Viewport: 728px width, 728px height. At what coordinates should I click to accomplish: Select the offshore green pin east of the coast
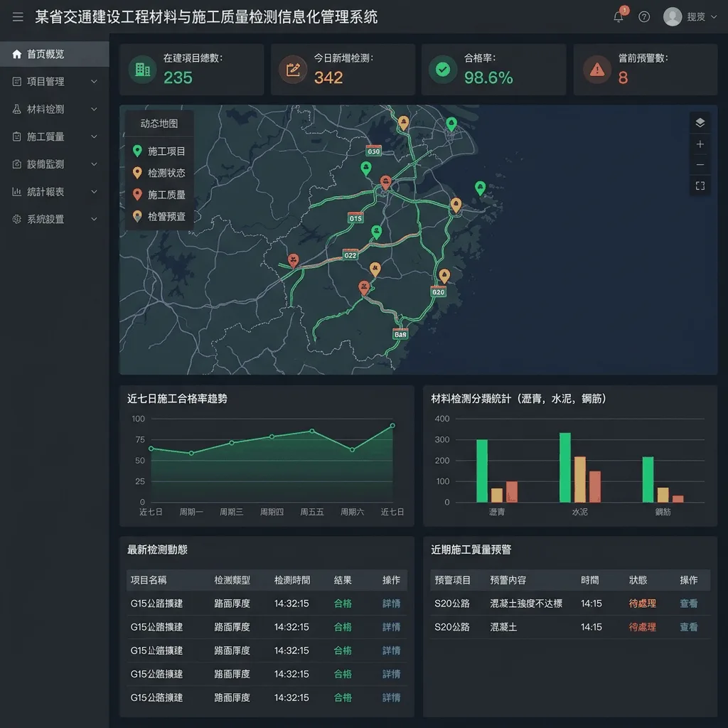click(480, 188)
